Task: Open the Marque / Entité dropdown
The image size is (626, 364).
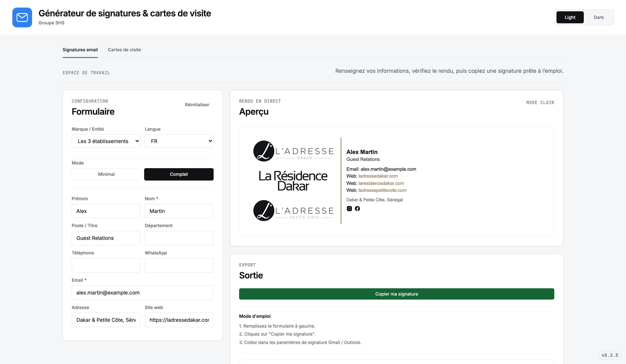Action: point(106,141)
